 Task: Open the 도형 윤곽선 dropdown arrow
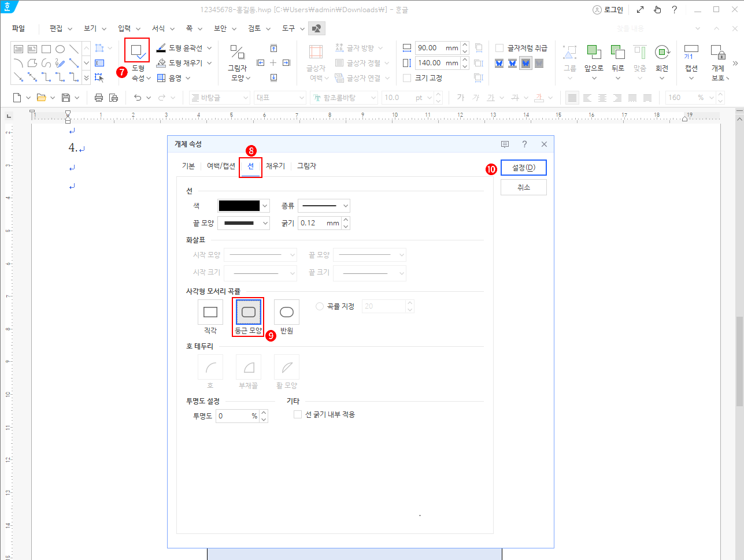[209, 49]
